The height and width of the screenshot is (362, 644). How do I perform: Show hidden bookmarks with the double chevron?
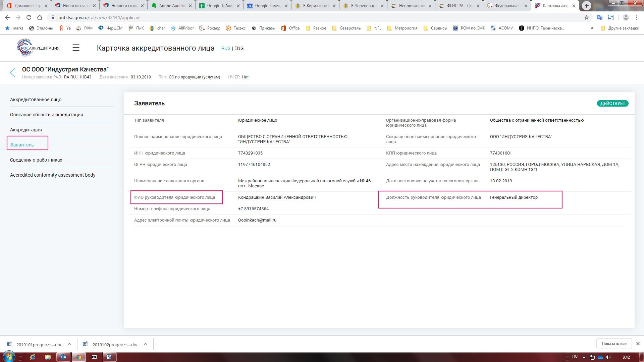[x=592, y=28]
